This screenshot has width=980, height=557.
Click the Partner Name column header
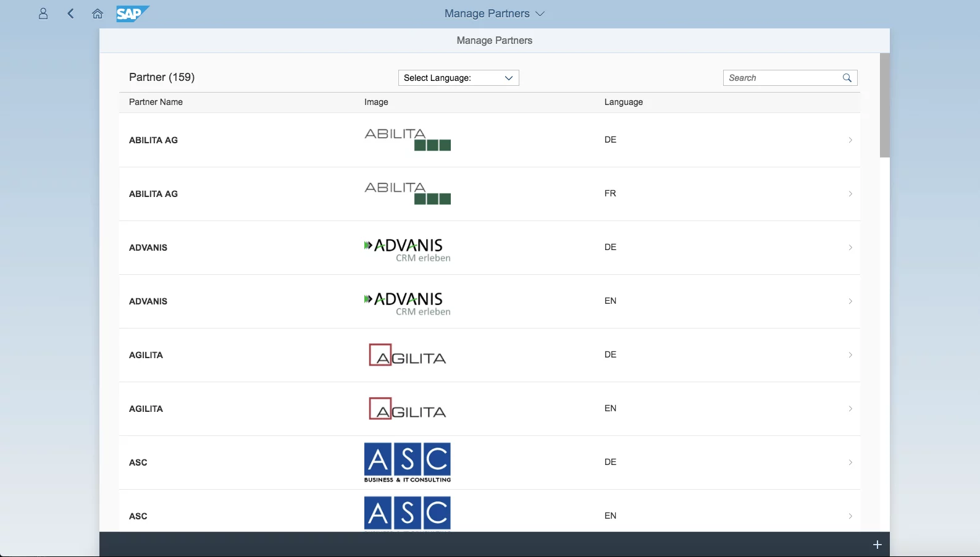[x=156, y=102]
